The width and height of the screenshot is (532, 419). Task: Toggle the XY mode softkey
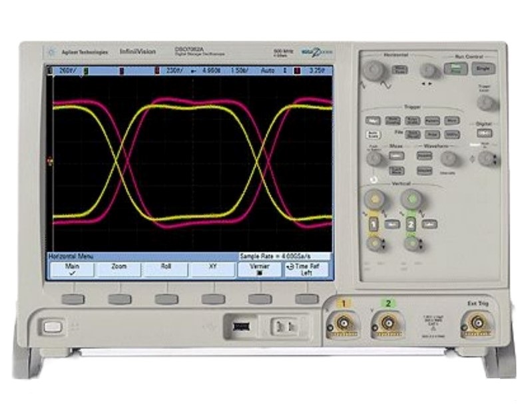(x=213, y=268)
